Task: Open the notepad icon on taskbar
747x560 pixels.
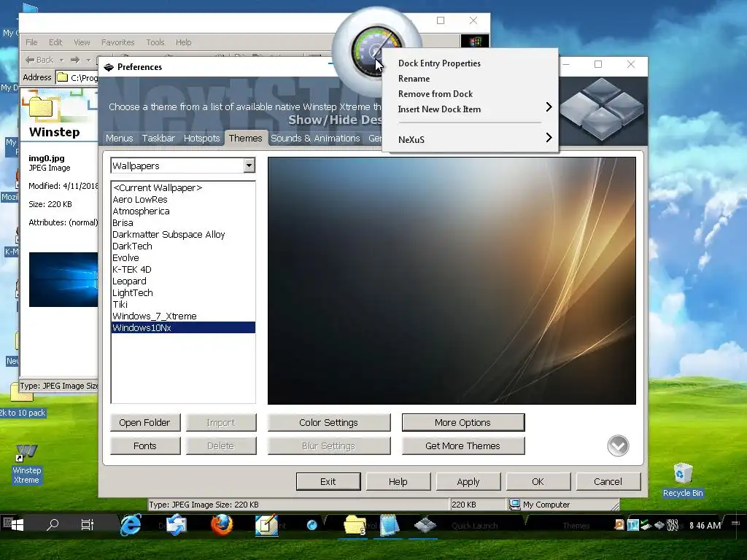Action: coord(390,525)
